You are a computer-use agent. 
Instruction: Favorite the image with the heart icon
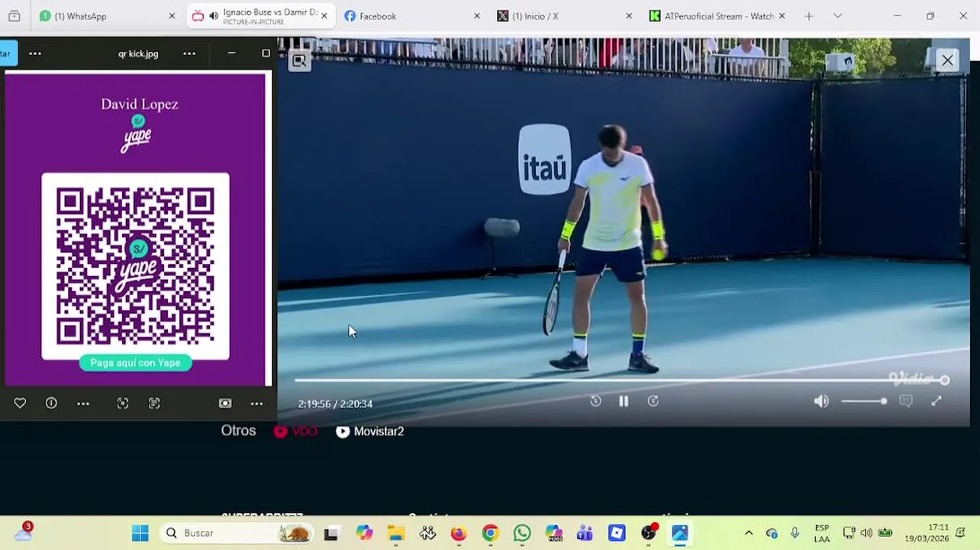(x=20, y=403)
